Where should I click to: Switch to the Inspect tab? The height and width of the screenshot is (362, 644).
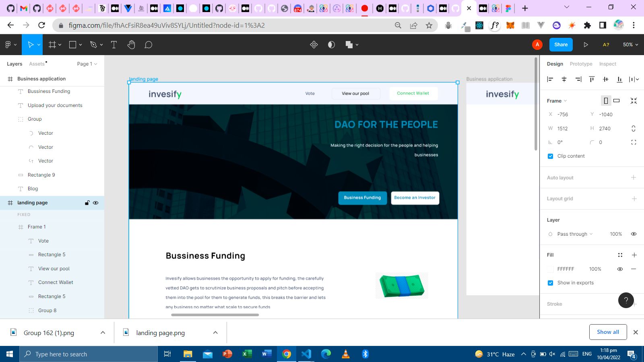coord(607,64)
